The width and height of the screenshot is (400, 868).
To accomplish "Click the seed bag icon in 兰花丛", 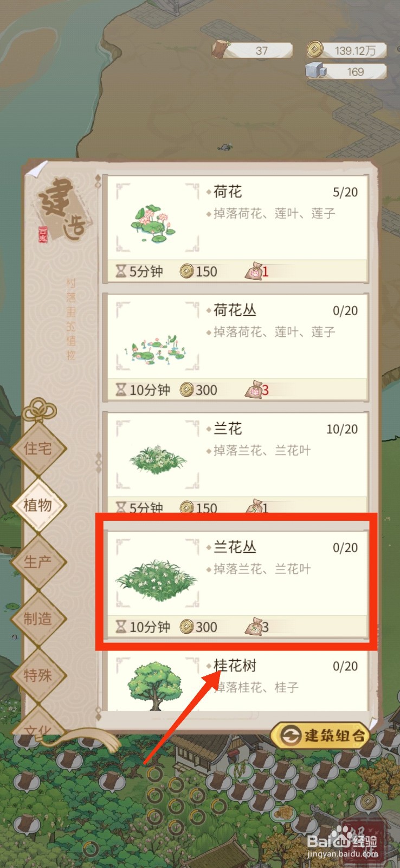I will pyautogui.click(x=253, y=627).
